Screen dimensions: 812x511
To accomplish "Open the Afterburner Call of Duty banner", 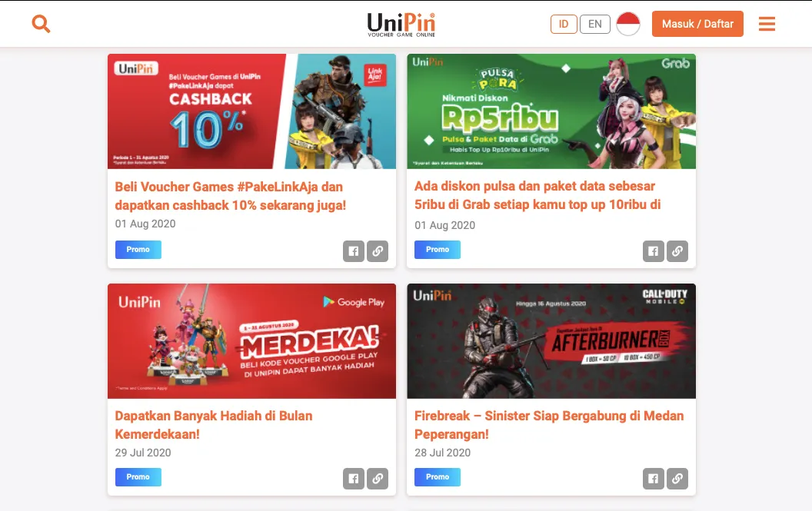I will (x=551, y=341).
